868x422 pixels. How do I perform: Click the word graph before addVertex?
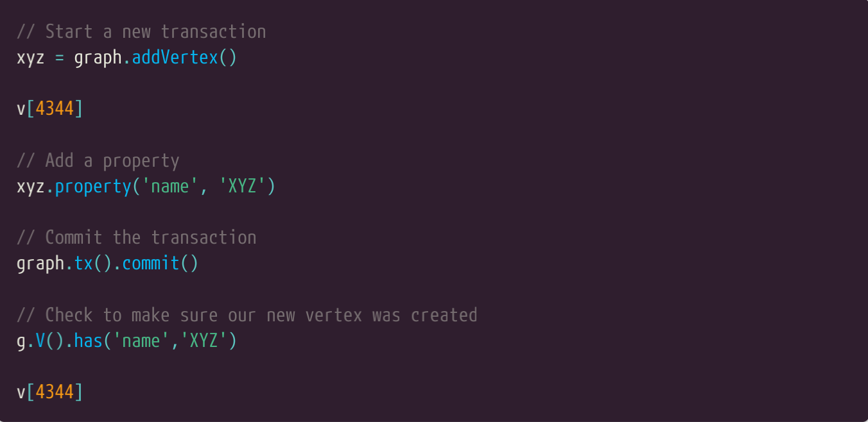[98, 58]
